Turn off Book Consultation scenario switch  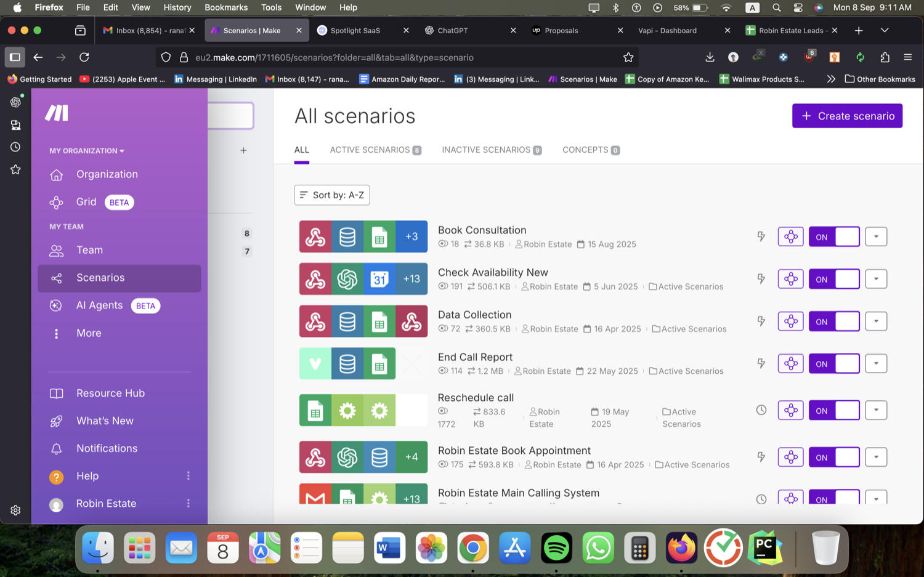click(x=834, y=236)
